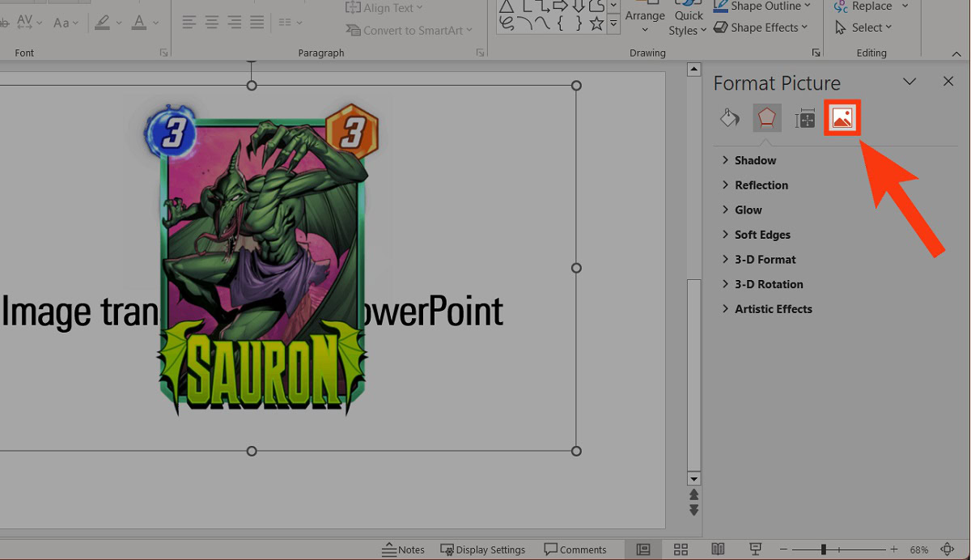This screenshot has width=971, height=560.
Task: Click Replace in Editing group
Action: (x=871, y=6)
